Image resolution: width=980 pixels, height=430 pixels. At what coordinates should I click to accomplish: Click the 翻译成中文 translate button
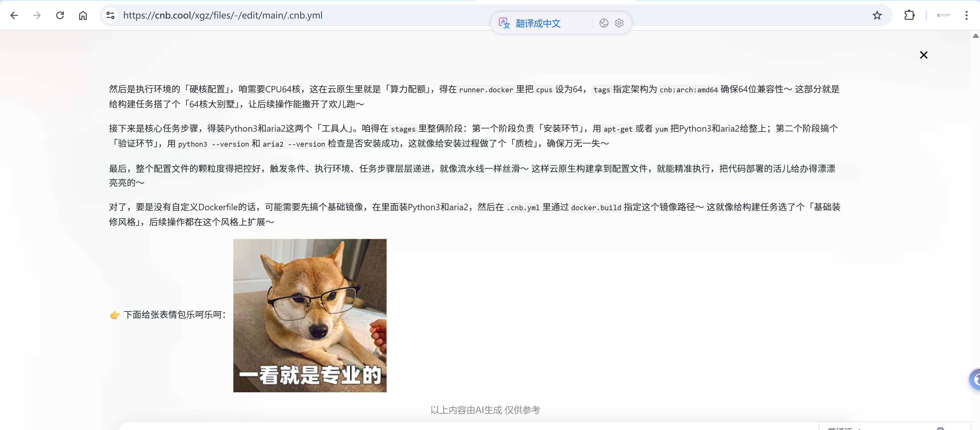[538, 23]
